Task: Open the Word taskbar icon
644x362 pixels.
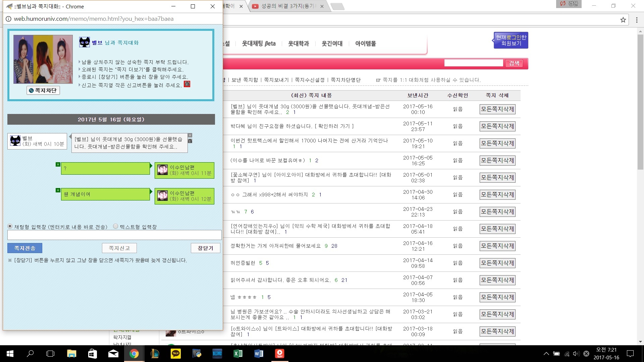Action: pyautogui.click(x=259, y=353)
